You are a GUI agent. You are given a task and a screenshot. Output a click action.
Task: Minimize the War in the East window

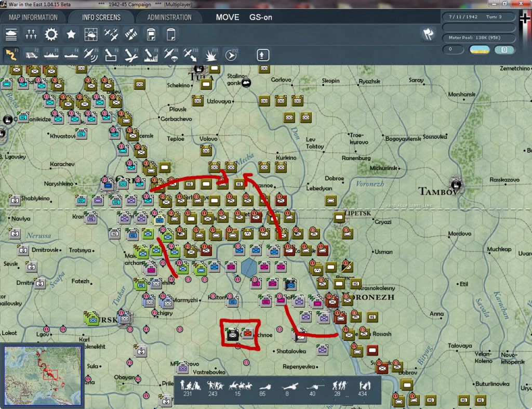(495, 4)
